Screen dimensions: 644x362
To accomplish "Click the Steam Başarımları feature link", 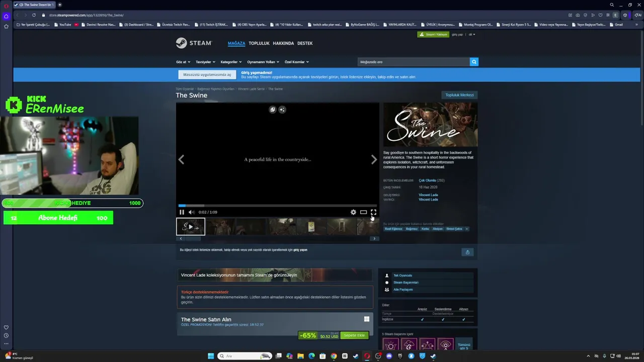I will pyautogui.click(x=406, y=283).
